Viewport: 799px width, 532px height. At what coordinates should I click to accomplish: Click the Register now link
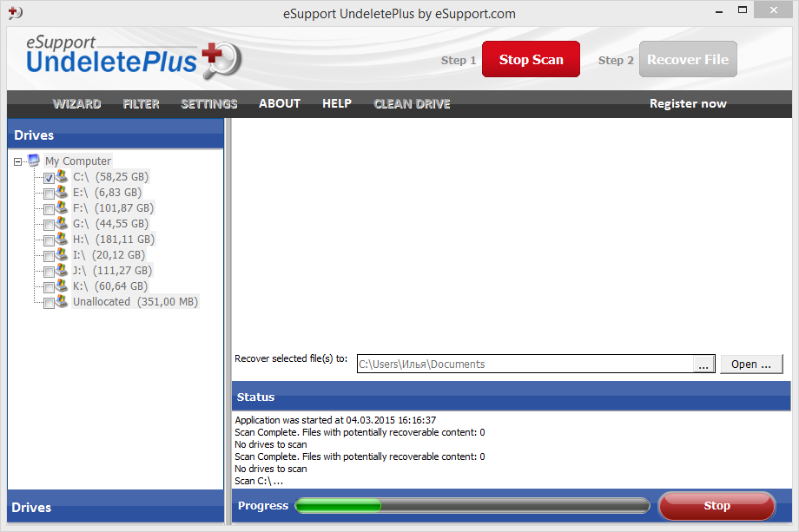tap(688, 104)
